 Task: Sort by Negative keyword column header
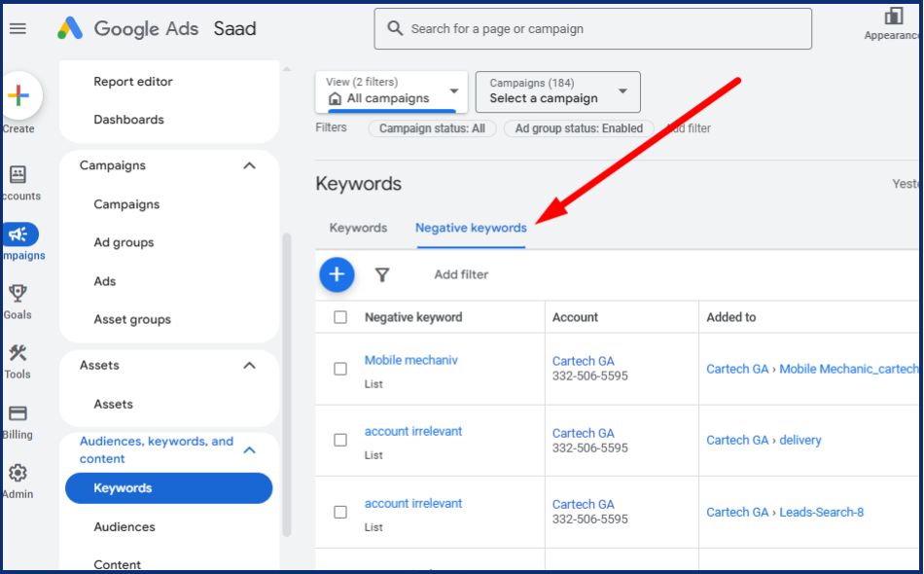click(413, 317)
